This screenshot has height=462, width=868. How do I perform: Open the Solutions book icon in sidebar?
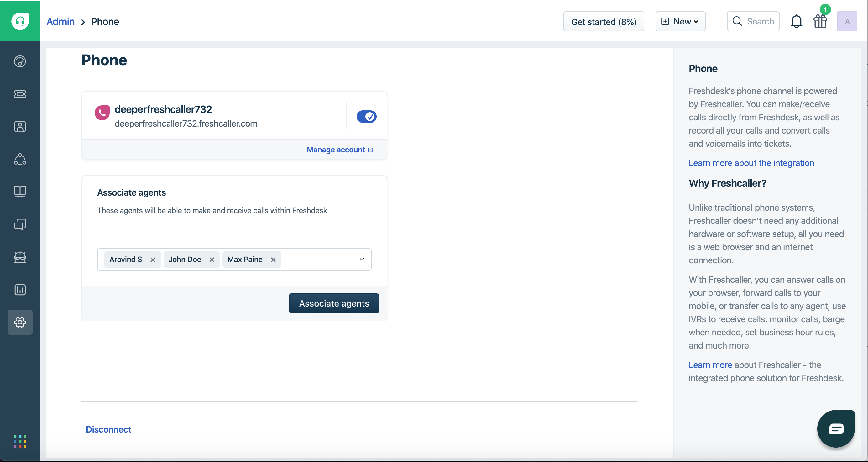tap(20, 192)
